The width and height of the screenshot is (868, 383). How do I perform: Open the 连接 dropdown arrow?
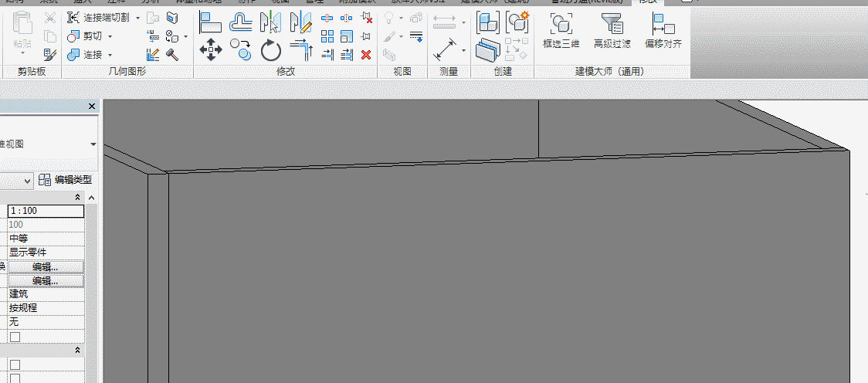[x=110, y=55]
